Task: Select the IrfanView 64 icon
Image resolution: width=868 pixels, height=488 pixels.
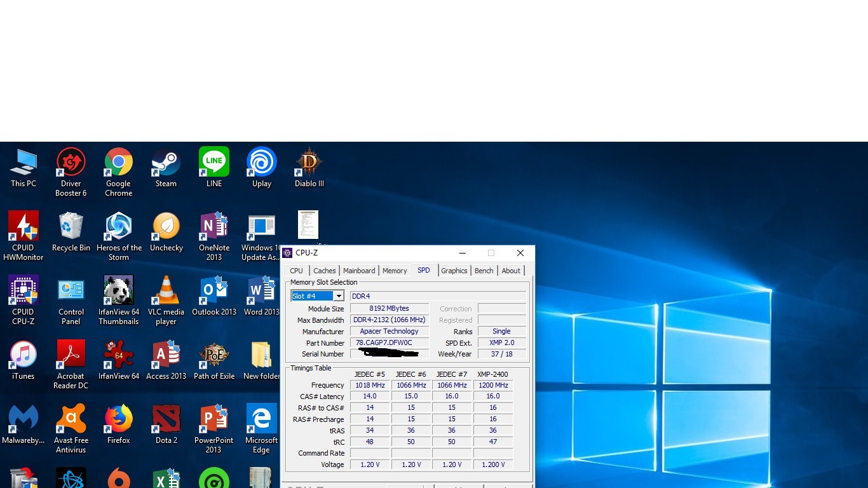Action: 119,360
